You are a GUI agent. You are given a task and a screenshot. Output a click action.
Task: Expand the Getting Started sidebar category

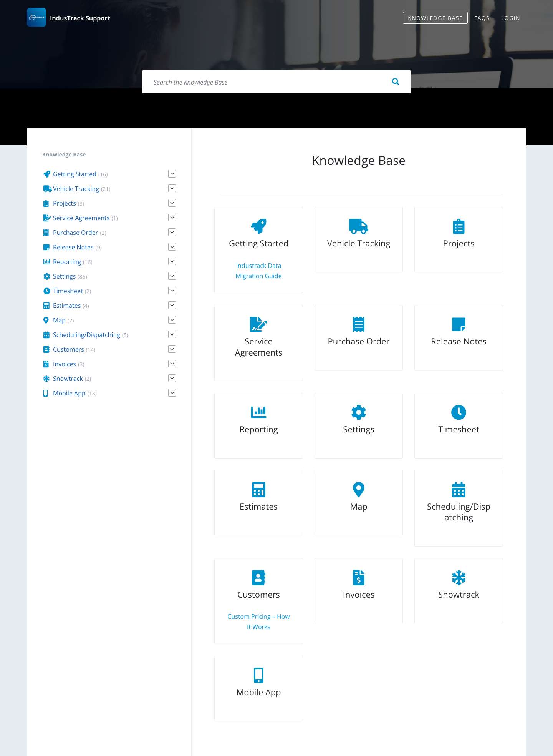172,174
